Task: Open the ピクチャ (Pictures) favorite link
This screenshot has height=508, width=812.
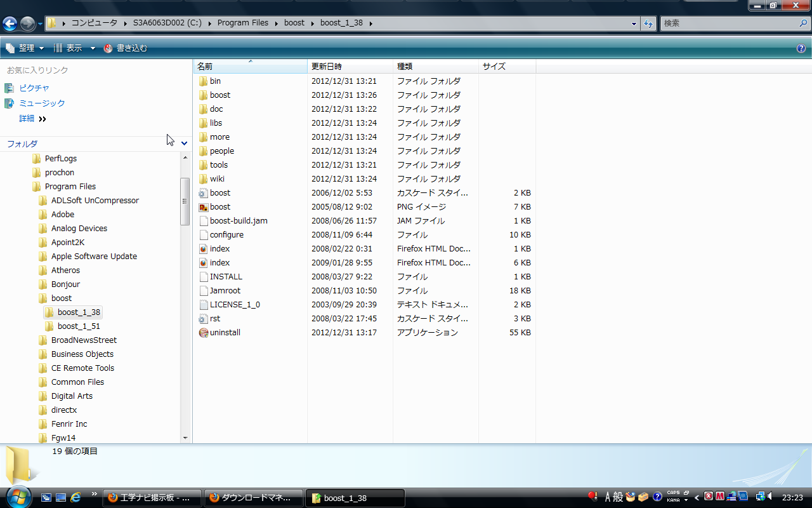Action: [x=34, y=88]
